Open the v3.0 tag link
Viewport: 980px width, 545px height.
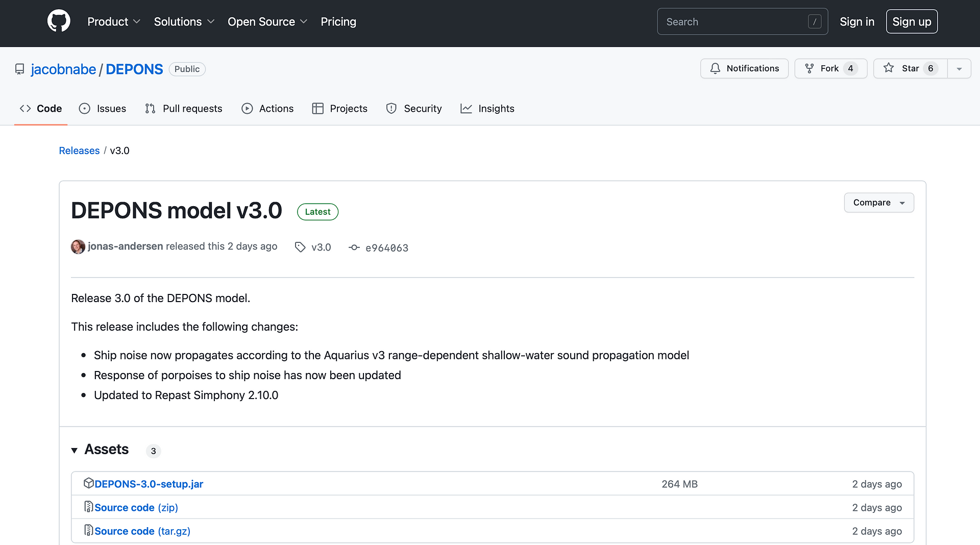click(x=321, y=247)
